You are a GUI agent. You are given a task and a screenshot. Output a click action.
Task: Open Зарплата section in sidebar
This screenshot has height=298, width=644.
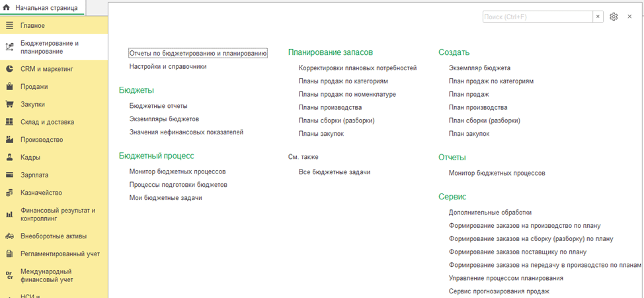tap(34, 175)
